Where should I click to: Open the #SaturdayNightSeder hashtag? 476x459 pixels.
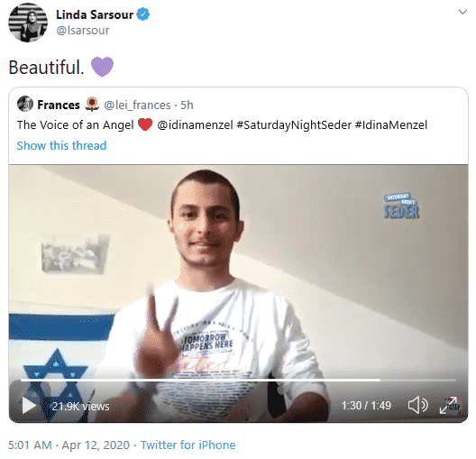coord(294,124)
